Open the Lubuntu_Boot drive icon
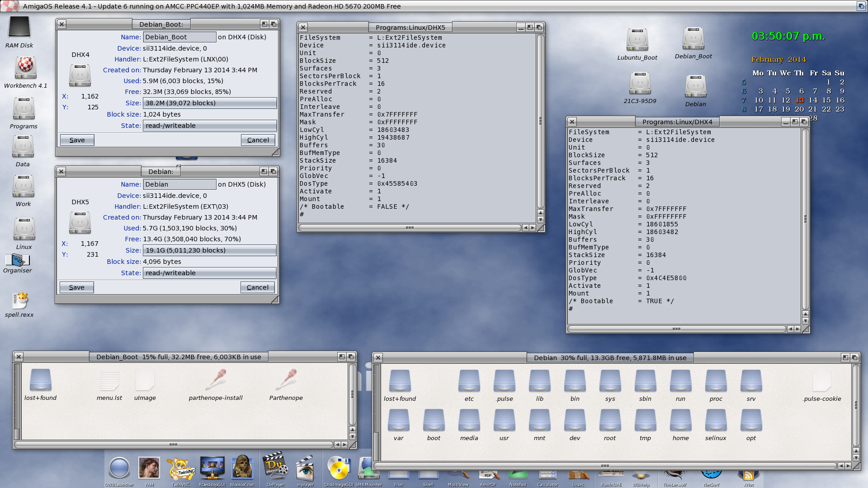Viewport: 868px width, 488px height. [x=637, y=41]
